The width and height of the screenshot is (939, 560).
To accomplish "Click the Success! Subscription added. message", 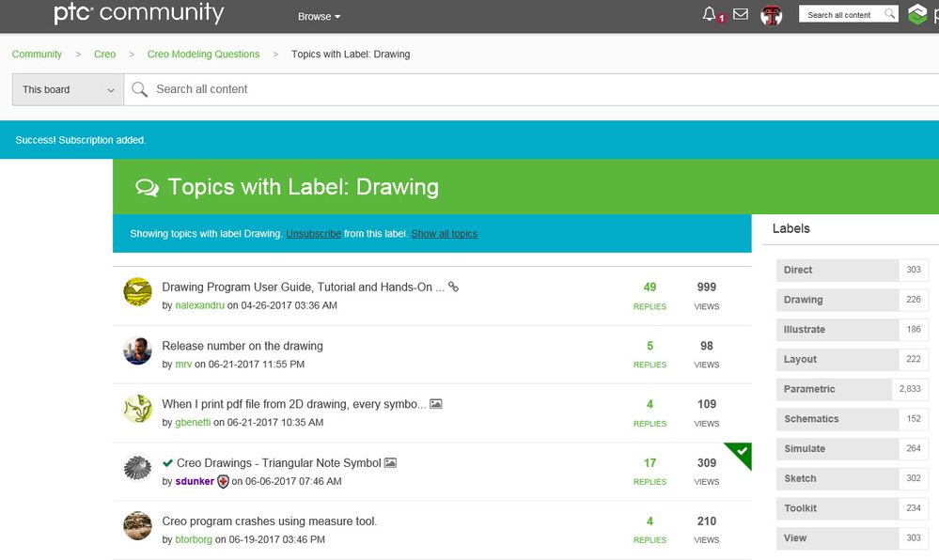I will [x=81, y=140].
